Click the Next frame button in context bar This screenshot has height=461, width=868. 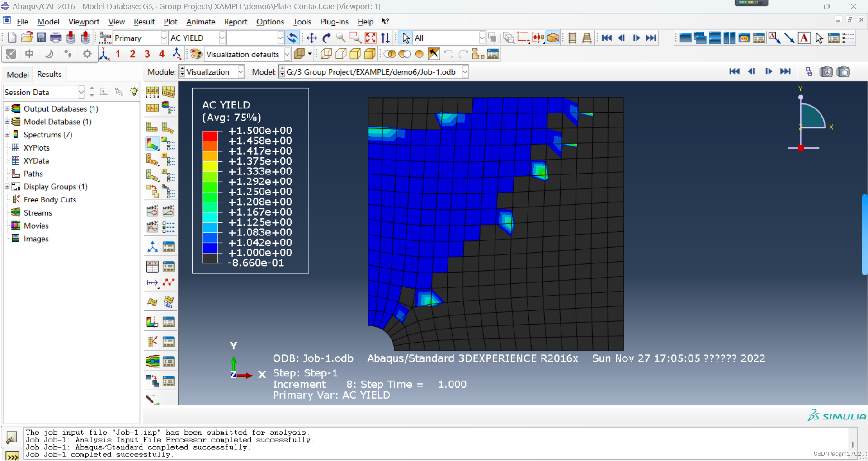[769, 71]
